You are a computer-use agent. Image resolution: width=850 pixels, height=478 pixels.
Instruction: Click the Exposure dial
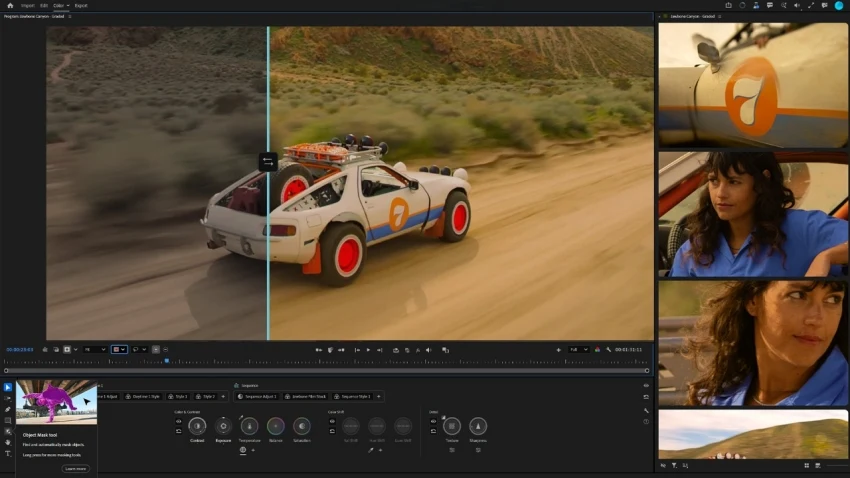[x=223, y=427]
